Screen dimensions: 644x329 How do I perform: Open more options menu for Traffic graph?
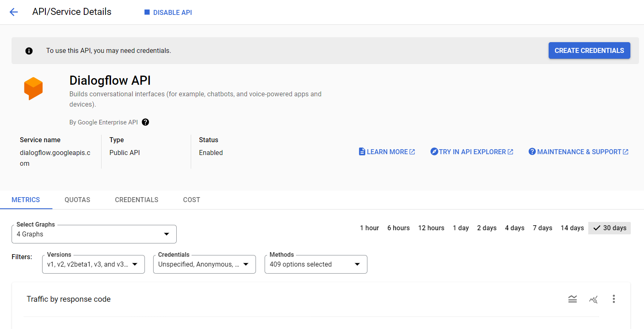(x=614, y=299)
